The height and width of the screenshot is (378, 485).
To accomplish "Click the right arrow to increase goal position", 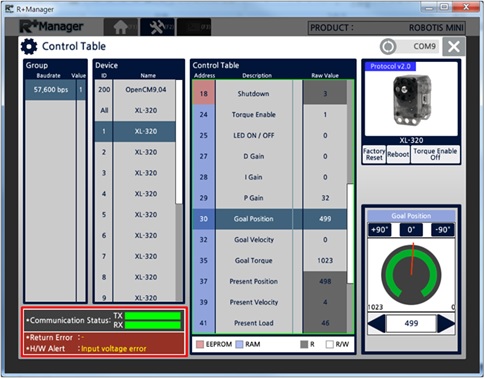I will 446,323.
